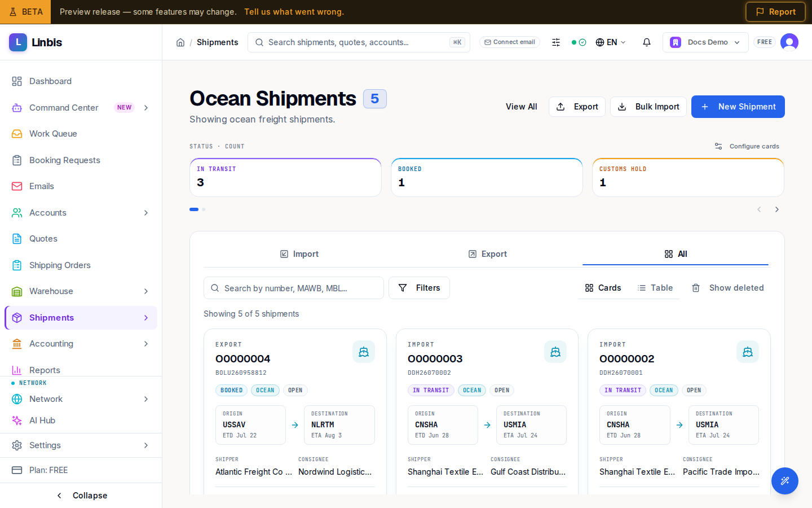
Task: Click the Search by number, MAWB field
Action: coord(294,288)
